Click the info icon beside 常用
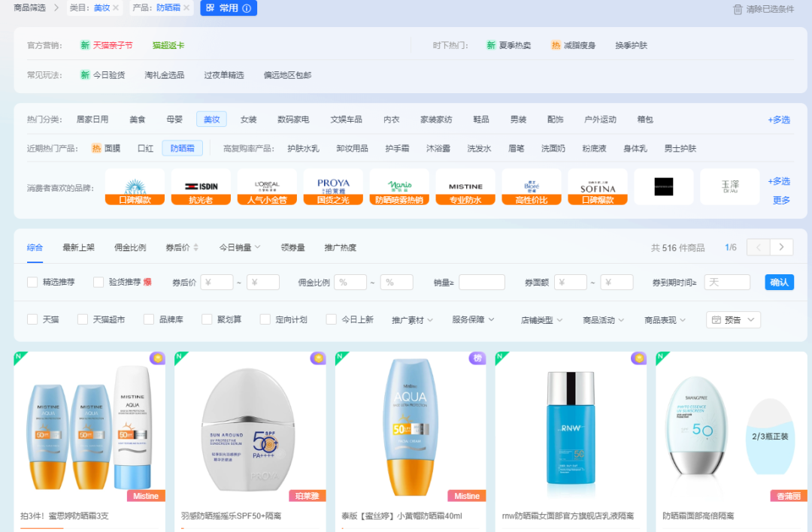This screenshot has width=812, height=532. 247,8
